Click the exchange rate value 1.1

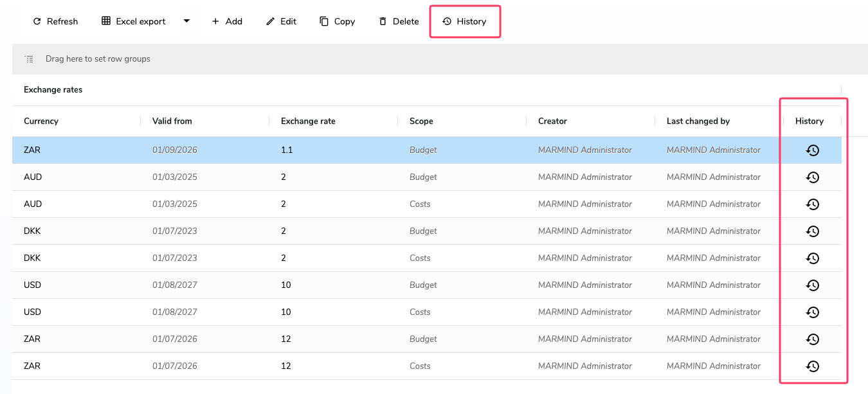pyautogui.click(x=286, y=150)
